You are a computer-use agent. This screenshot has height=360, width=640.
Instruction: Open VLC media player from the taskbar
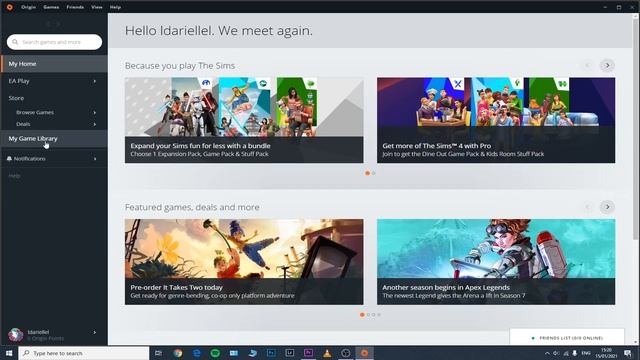327,353
